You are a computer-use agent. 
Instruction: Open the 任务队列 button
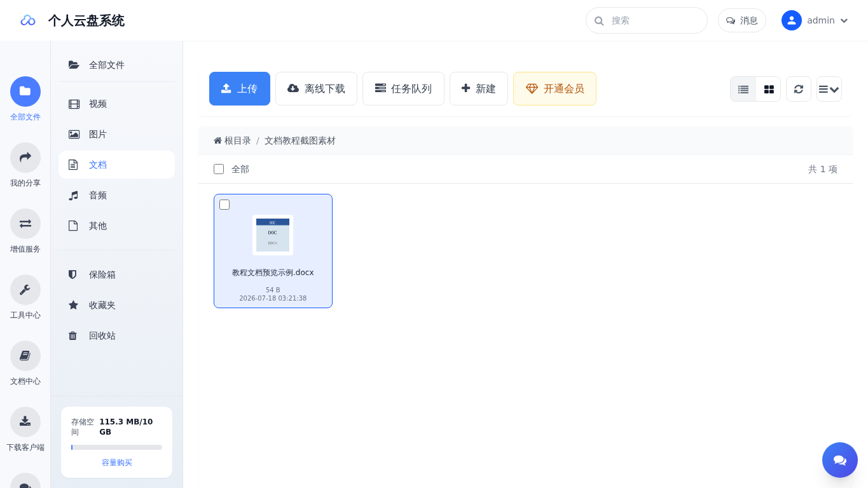tap(403, 89)
